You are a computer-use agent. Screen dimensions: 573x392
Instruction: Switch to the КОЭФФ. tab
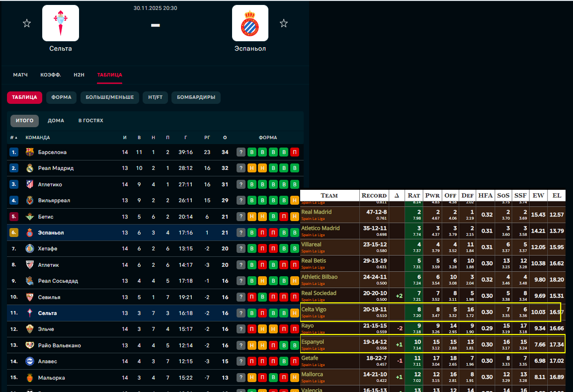pyautogui.click(x=51, y=75)
